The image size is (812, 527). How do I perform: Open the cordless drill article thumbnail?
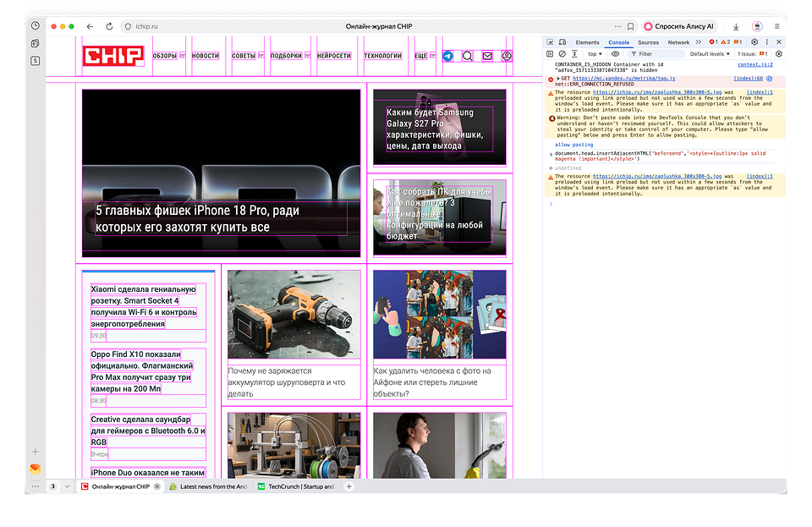click(294, 314)
